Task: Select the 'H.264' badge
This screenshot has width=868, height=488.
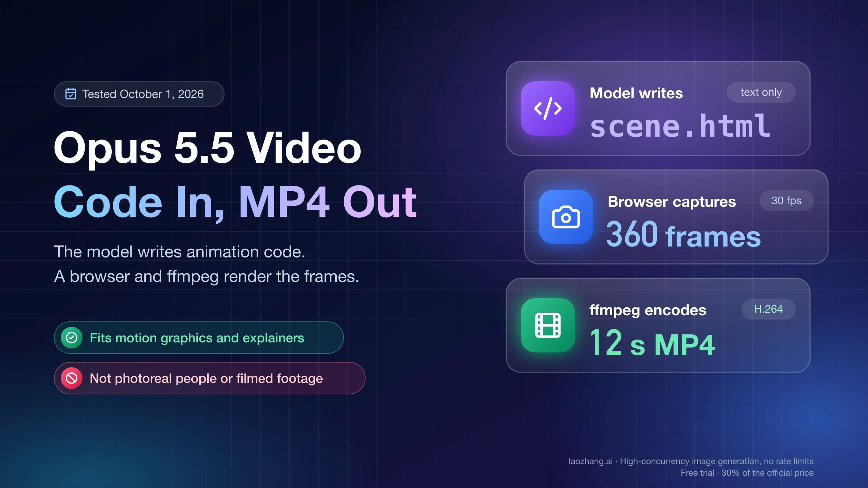Action: 768,309
